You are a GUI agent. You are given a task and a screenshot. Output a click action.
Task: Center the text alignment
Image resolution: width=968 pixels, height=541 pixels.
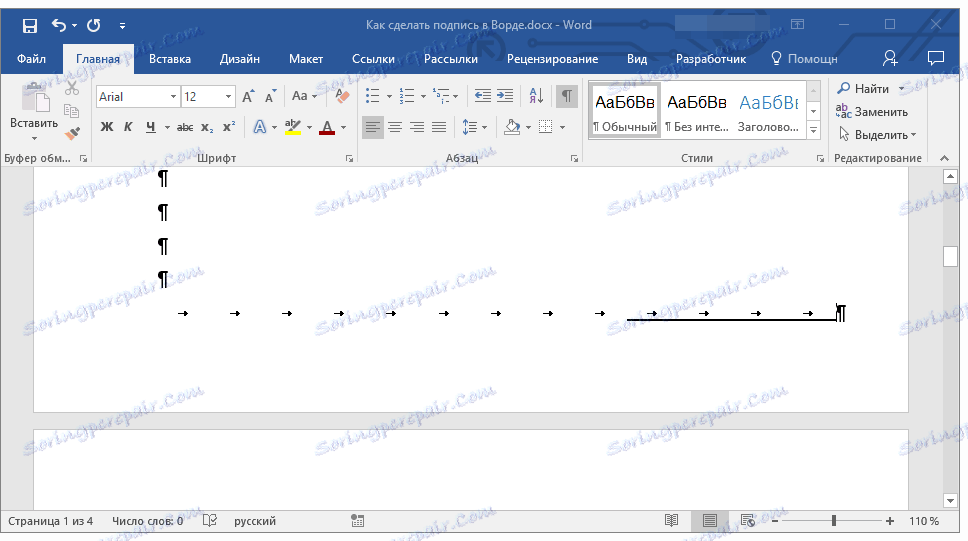(395, 127)
